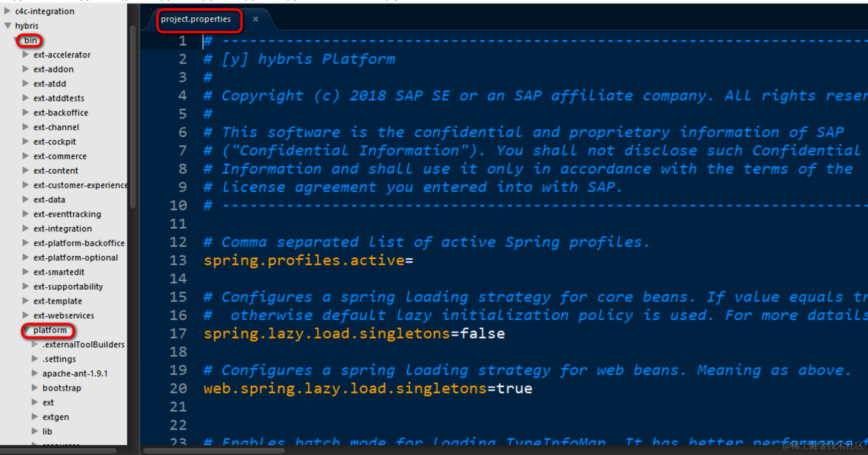Select the bin folder in sidebar
868x455 pixels.
pos(31,40)
